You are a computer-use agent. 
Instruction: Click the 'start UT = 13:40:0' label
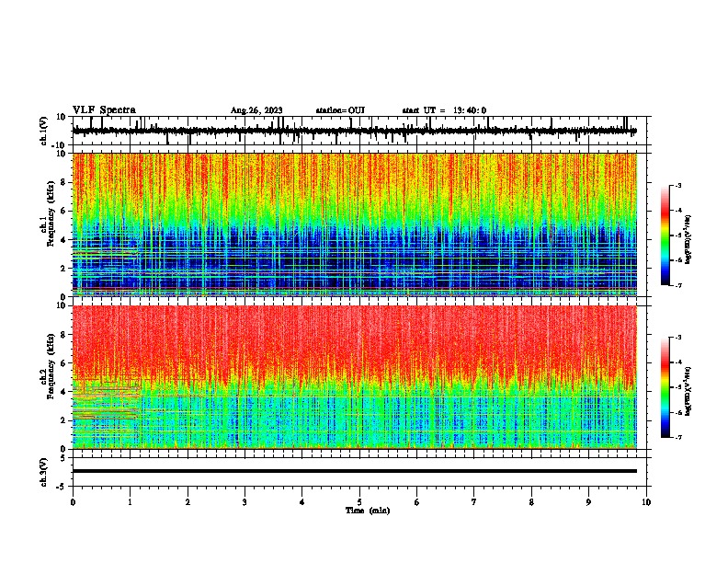(444, 110)
